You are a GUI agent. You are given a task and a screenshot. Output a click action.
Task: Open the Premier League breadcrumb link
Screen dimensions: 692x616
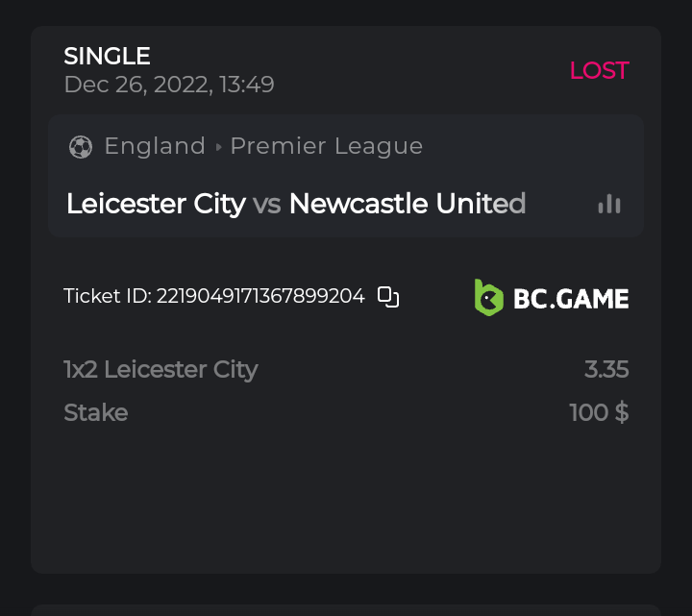327,146
